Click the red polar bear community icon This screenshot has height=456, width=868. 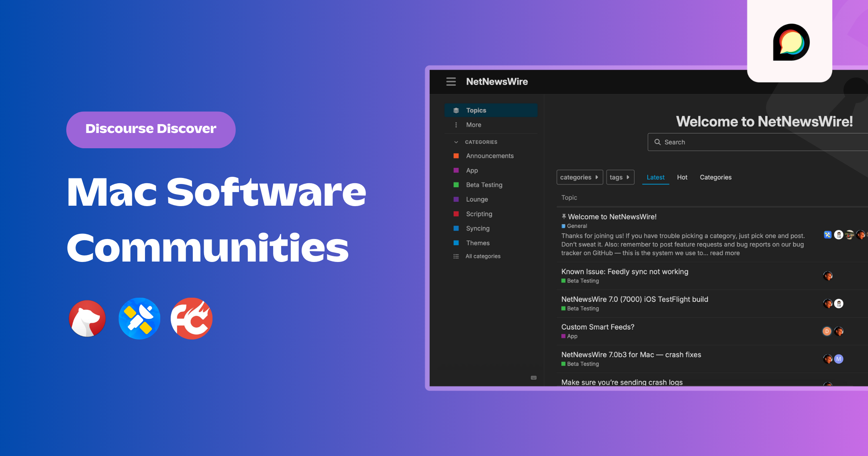pos(87,319)
